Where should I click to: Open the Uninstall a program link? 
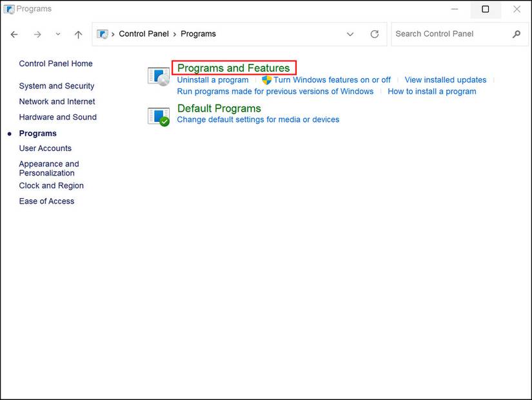213,79
